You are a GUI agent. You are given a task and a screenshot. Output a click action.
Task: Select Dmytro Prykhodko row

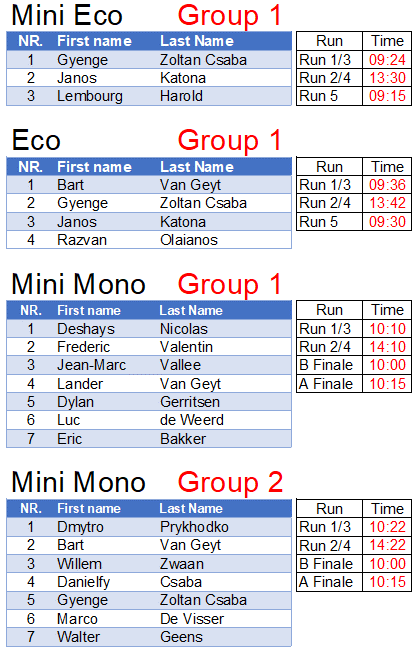click(x=149, y=527)
